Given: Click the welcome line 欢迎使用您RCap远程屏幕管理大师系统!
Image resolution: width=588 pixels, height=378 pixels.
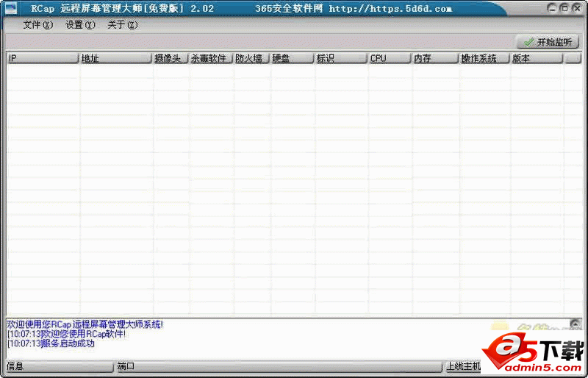Looking at the screenshot, I should coord(85,325).
